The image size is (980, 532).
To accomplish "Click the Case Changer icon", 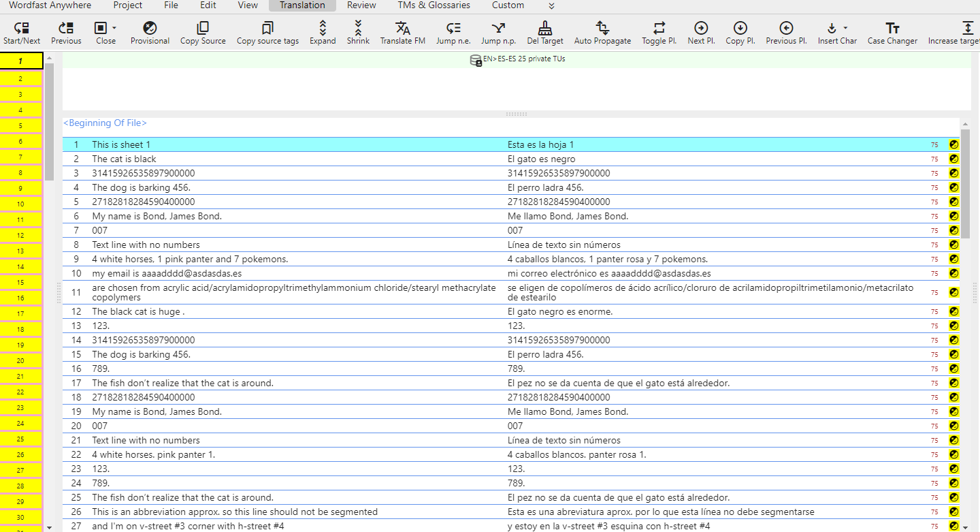I will 892,28.
